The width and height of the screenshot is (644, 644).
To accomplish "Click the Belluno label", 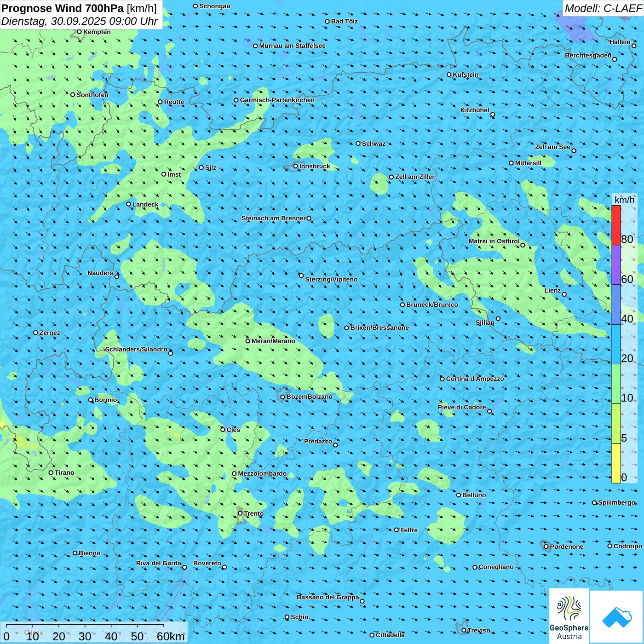I will pos(474,495).
